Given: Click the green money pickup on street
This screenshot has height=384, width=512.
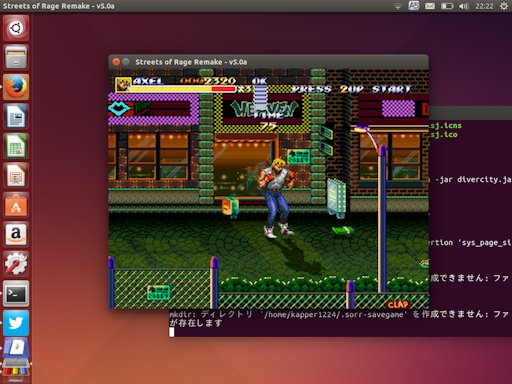Looking at the screenshot, I should 343,230.
